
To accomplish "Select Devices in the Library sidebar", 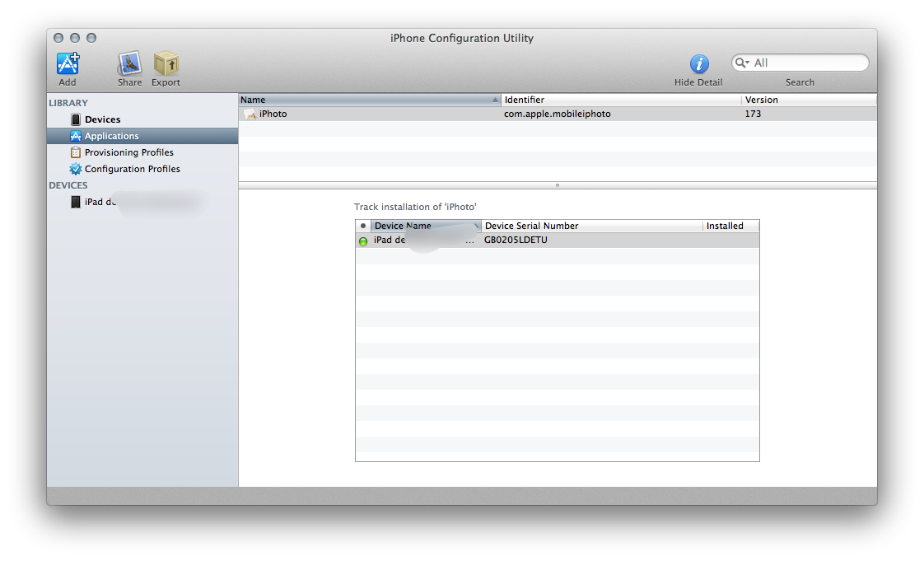I will (102, 119).
